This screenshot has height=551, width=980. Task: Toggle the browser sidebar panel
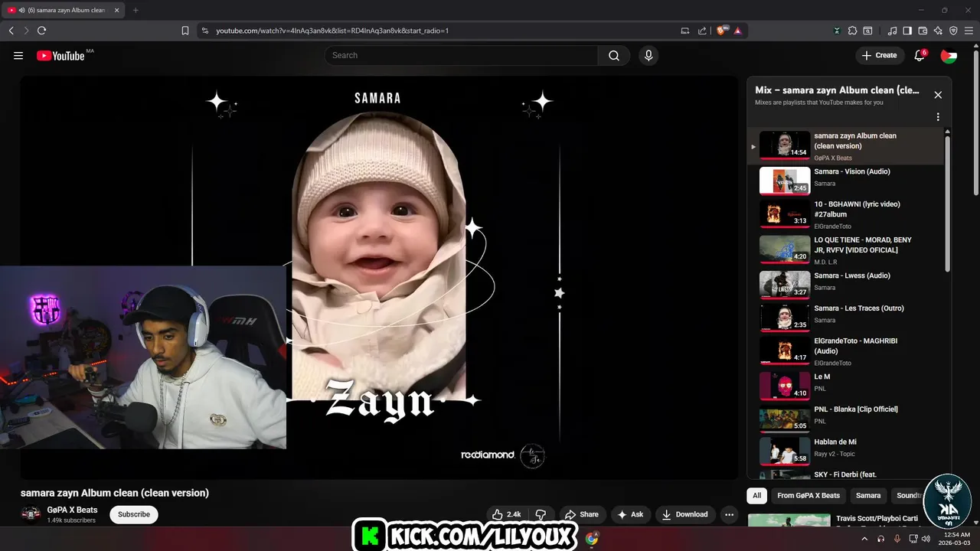(x=907, y=31)
